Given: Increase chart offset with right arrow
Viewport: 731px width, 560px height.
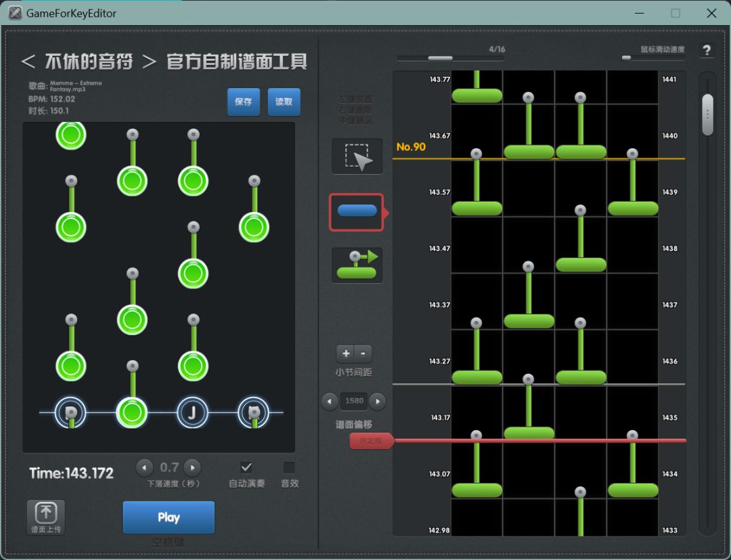Looking at the screenshot, I should click(x=378, y=401).
